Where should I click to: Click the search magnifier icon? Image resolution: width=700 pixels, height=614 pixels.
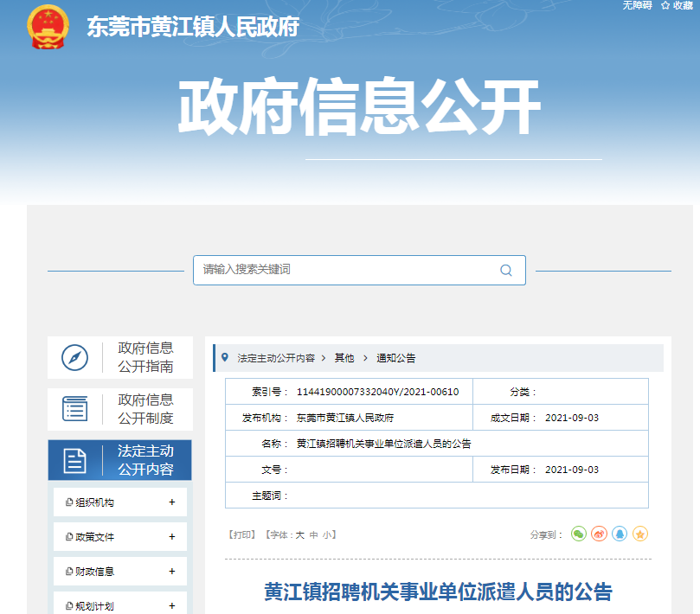[x=506, y=270]
